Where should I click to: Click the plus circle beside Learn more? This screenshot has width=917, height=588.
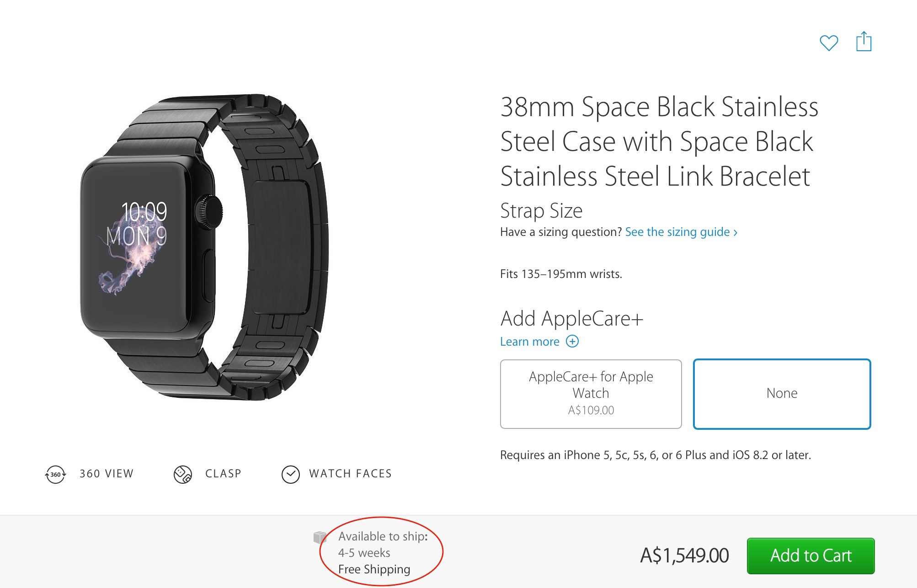(x=572, y=342)
